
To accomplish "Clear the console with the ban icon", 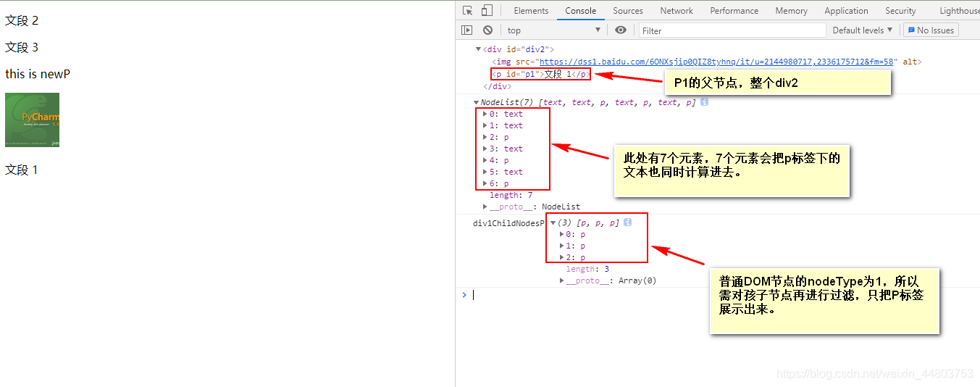I will (487, 30).
